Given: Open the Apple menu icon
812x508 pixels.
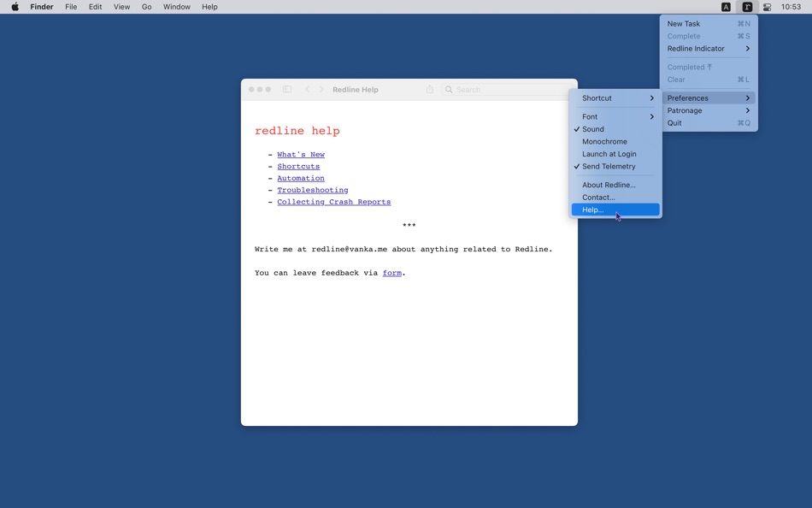Looking at the screenshot, I should click(x=15, y=7).
